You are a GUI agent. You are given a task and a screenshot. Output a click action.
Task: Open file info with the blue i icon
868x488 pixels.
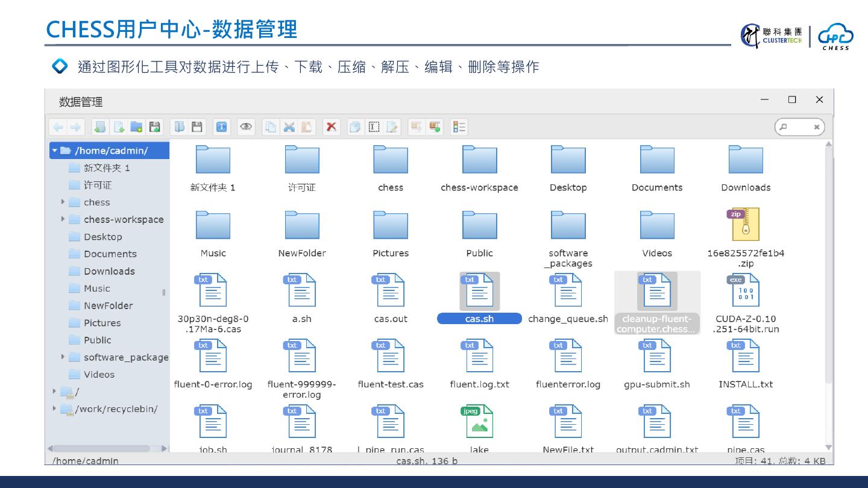click(x=222, y=127)
